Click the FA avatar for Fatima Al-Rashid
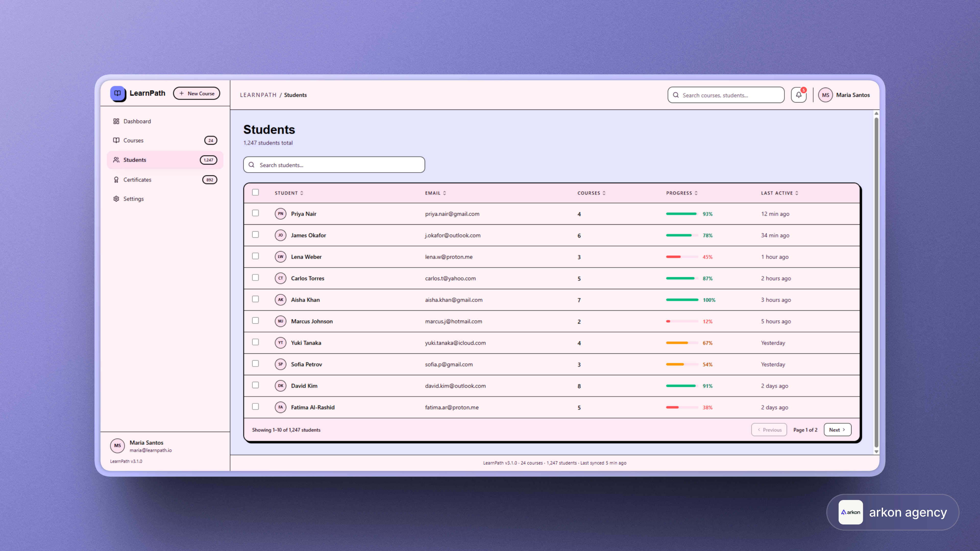 coord(280,407)
